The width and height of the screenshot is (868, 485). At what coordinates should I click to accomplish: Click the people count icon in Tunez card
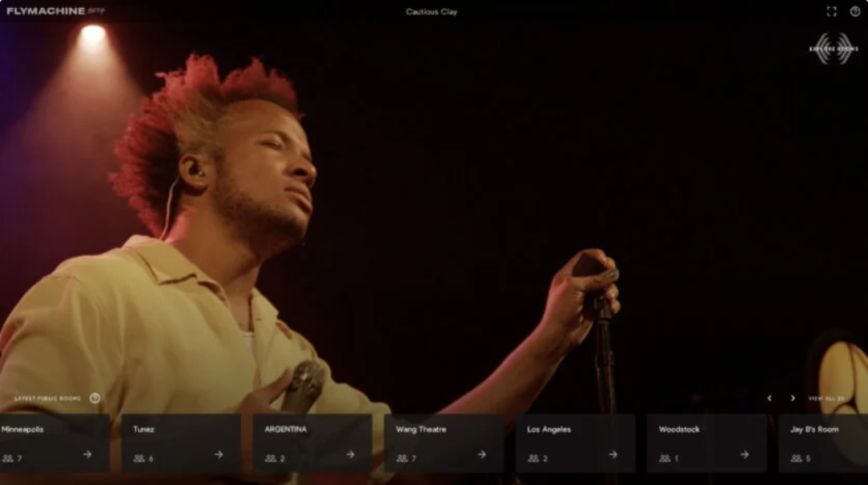(139, 458)
